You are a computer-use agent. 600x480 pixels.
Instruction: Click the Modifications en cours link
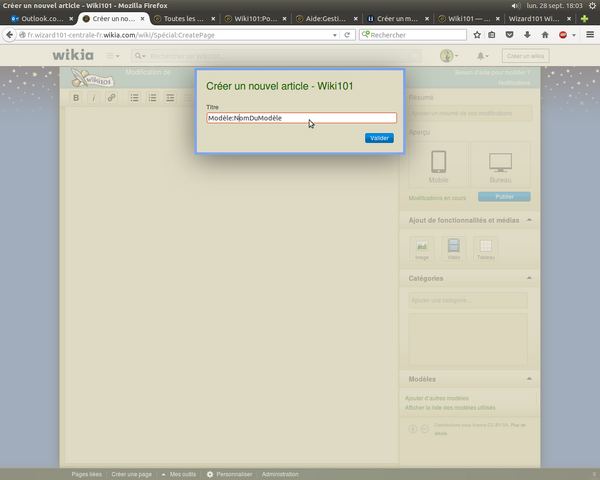coord(437,198)
